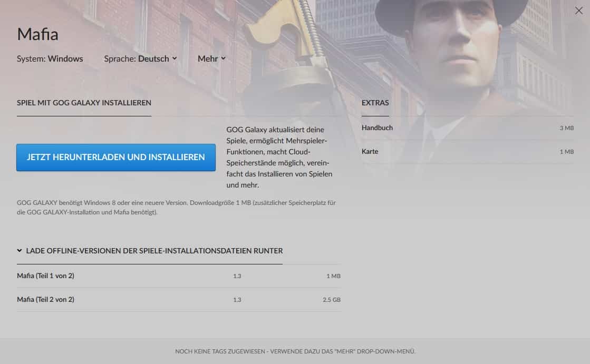Image resolution: width=590 pixels, height=364 pixels.
Task: Click version 1.3 of Mafia Teil 1
Action: [x=237, y=276]
